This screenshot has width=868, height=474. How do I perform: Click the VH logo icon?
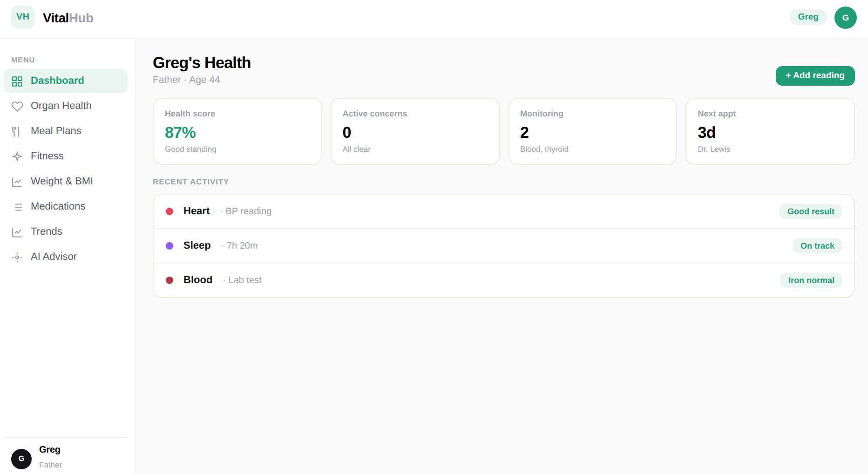(23, 17)
